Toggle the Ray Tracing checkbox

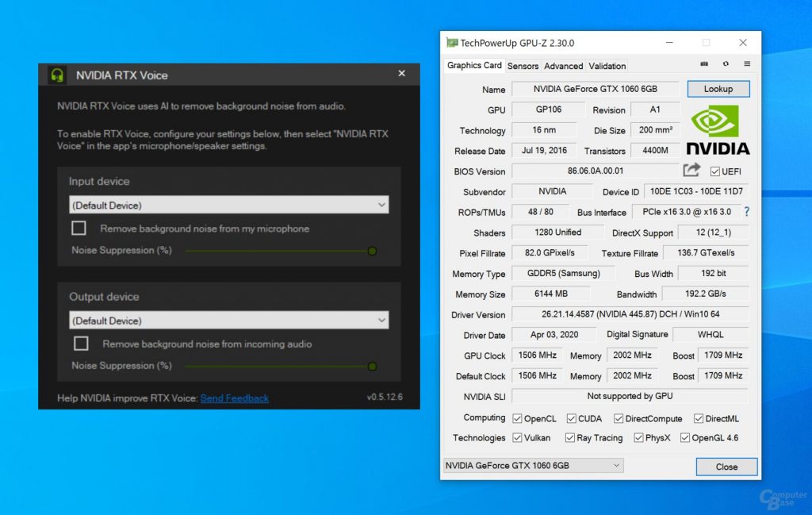pyautogui.click(x=569, y=438)
